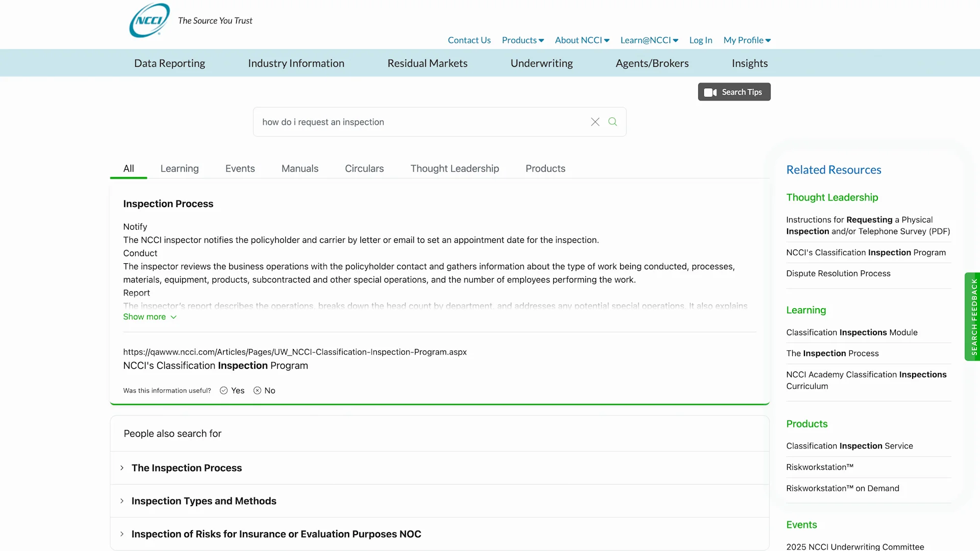The width and height of the screenshot is (980, 551).
Task: Expand Inspection of Risks for Insurance NOC
Action: (276, 534)
